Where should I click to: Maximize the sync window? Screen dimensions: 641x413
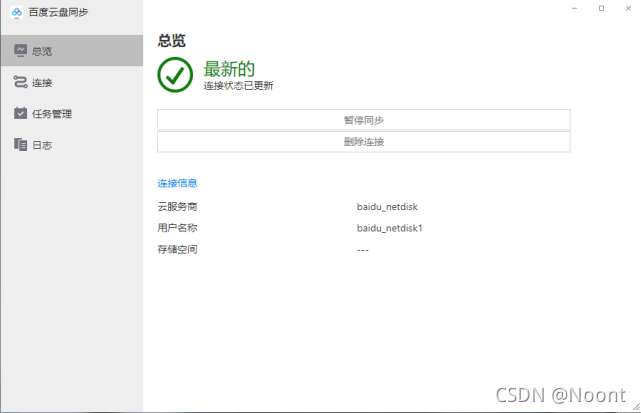point(601,8)
